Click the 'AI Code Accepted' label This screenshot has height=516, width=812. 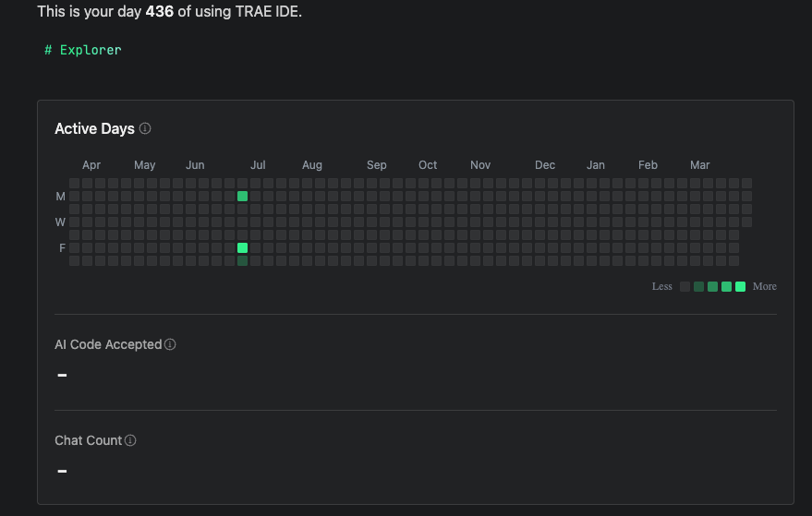(x=108, y=344)
